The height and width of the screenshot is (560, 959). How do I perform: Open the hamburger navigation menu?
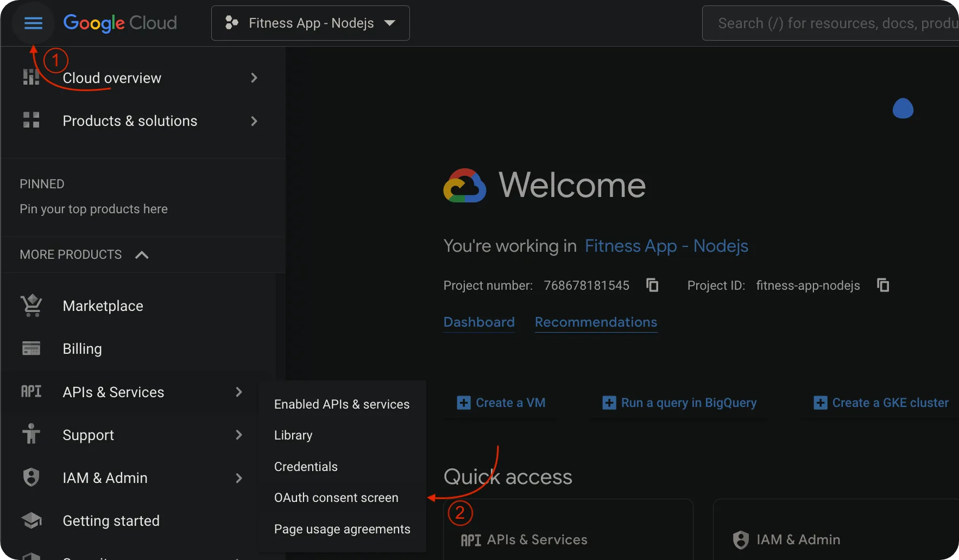(x=33, y=23)
